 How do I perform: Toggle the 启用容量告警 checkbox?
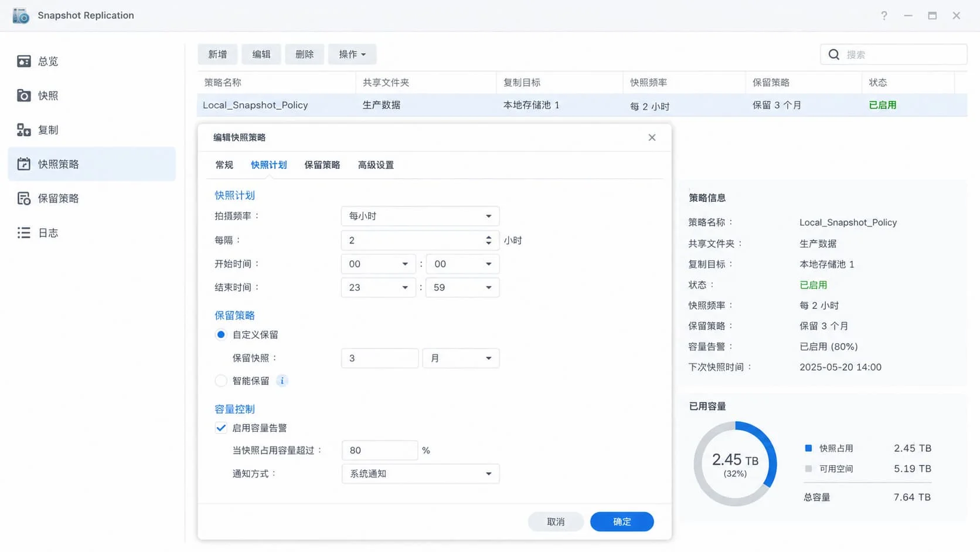220,428
